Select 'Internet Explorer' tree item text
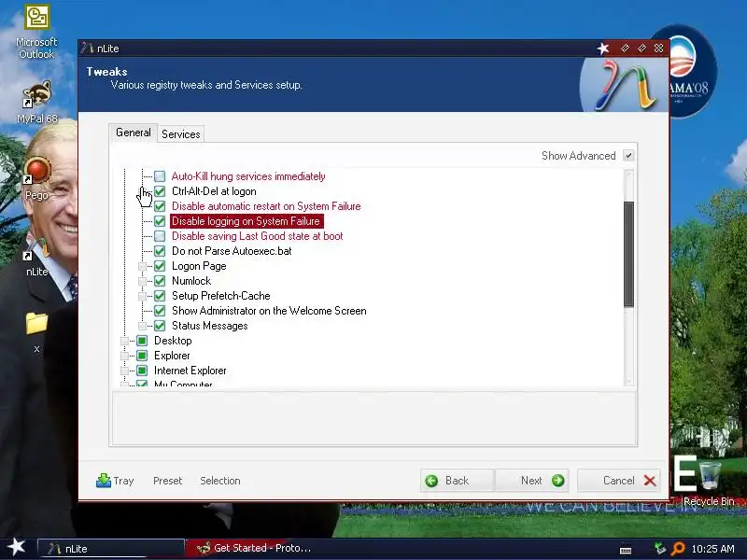 [190, 371]
